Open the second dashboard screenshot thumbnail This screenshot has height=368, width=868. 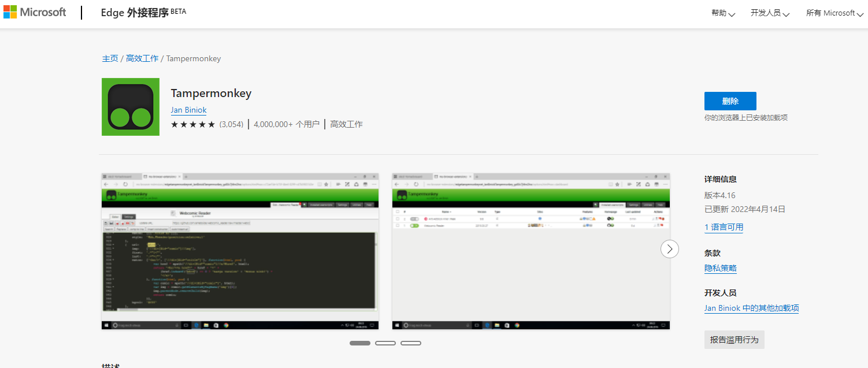tap(531, 251)
